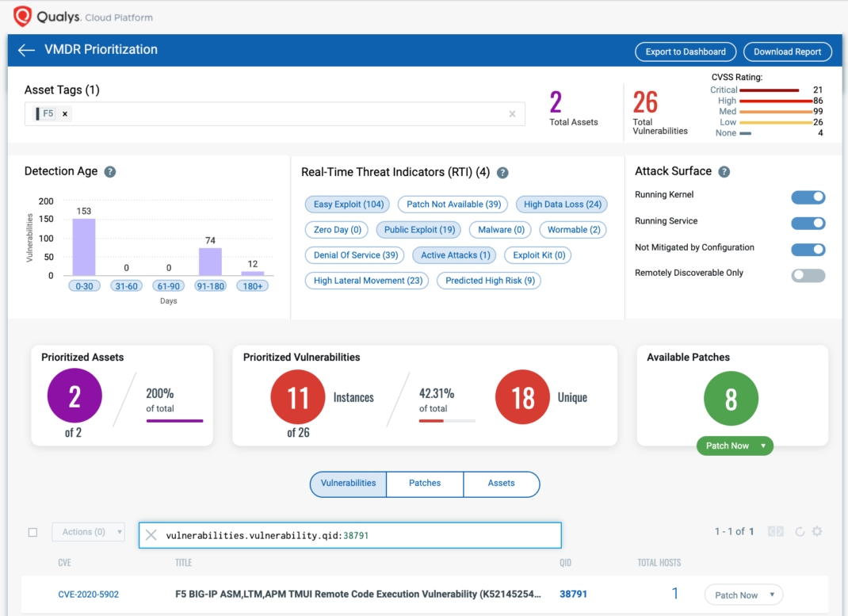Open QID 38791 link
The width and height of the screenshot is (848, 616).
click(573, 595)
